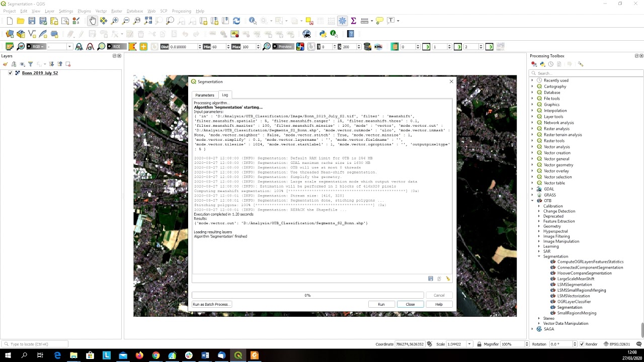Select the Pan Map hand tool
This screenshot has height=362, width=644.
tap(93, 21)
